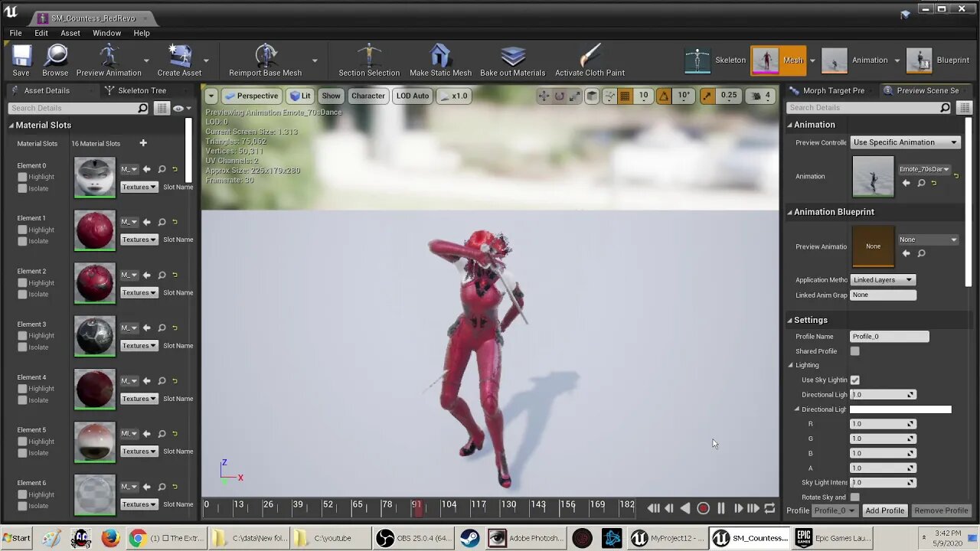Open the Window menu

(x=106, y=33)
